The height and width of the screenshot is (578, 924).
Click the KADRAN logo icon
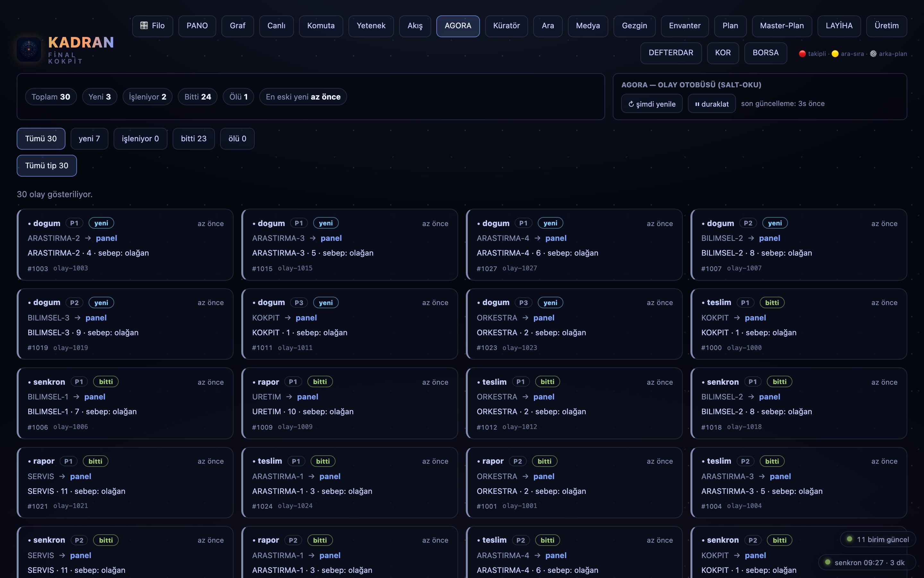click(29, 49)
